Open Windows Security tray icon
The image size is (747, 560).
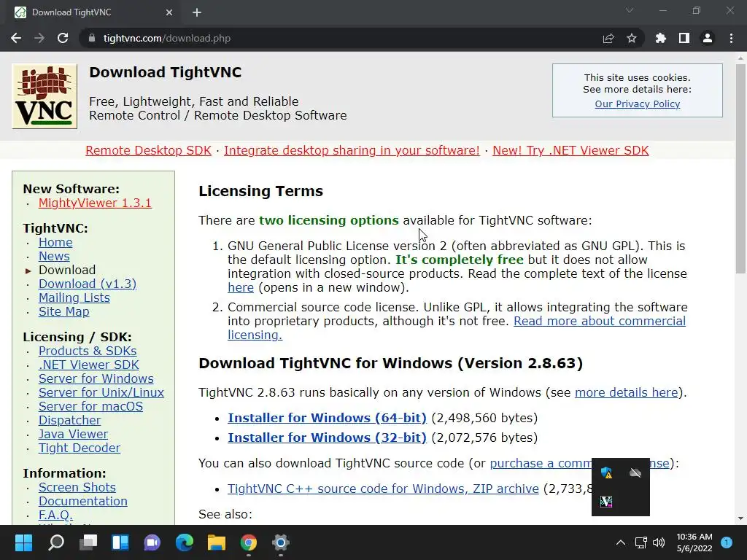coord(606,472)
